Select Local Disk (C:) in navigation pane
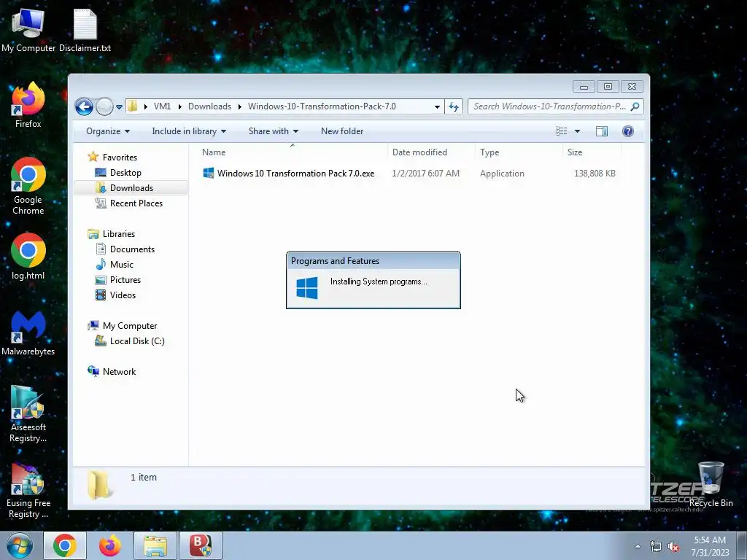 point(136,341)
